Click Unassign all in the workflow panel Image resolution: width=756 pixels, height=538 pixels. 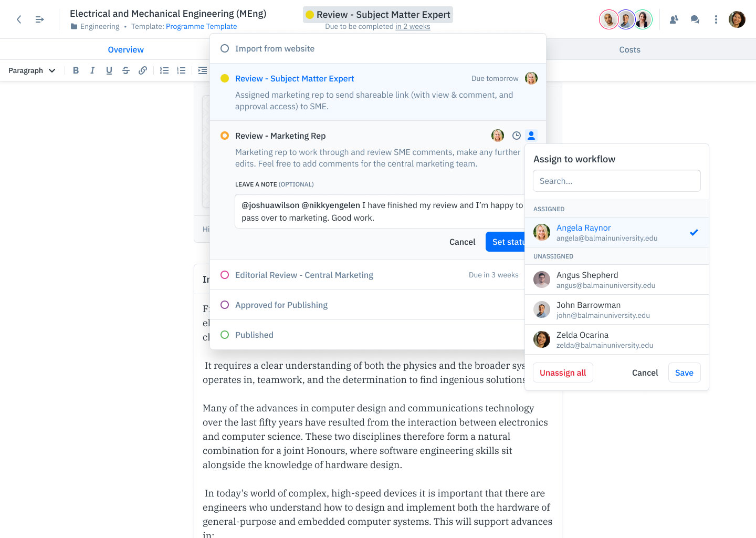[x=563, y=372]
